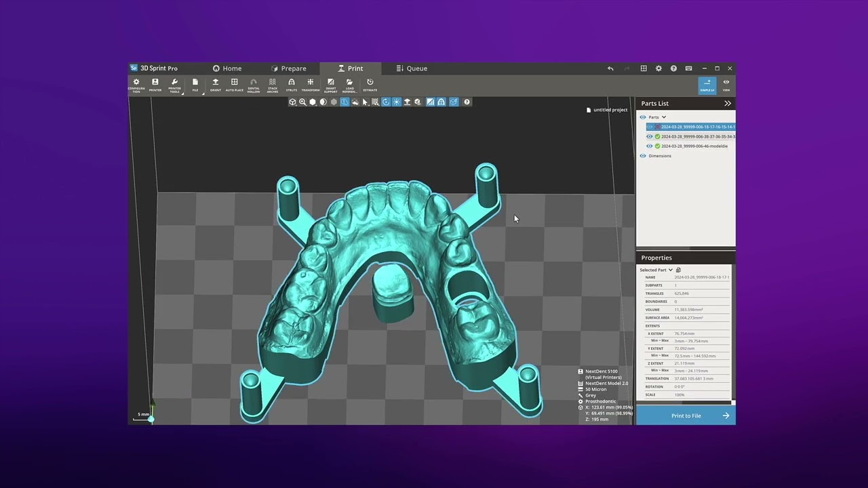The width and height of the screenshot is (868, 488).
Task: Toggle Dimensions visibility eye
Action: (x=643, y=156)
